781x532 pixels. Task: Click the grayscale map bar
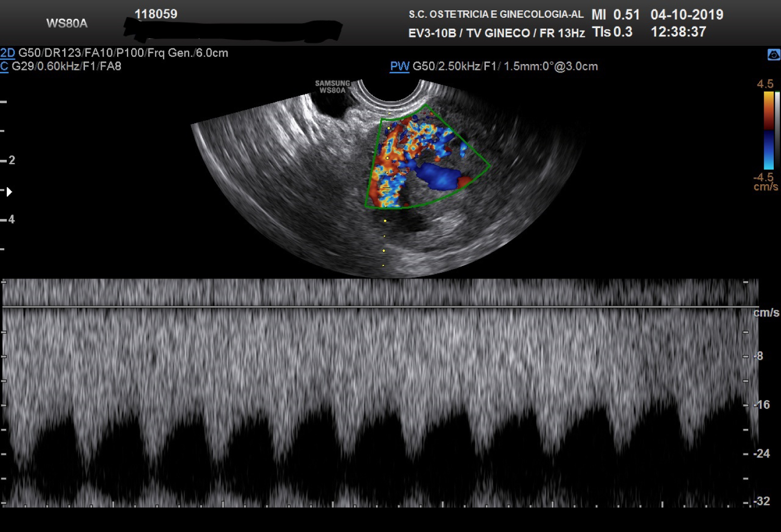coord(777,130)
